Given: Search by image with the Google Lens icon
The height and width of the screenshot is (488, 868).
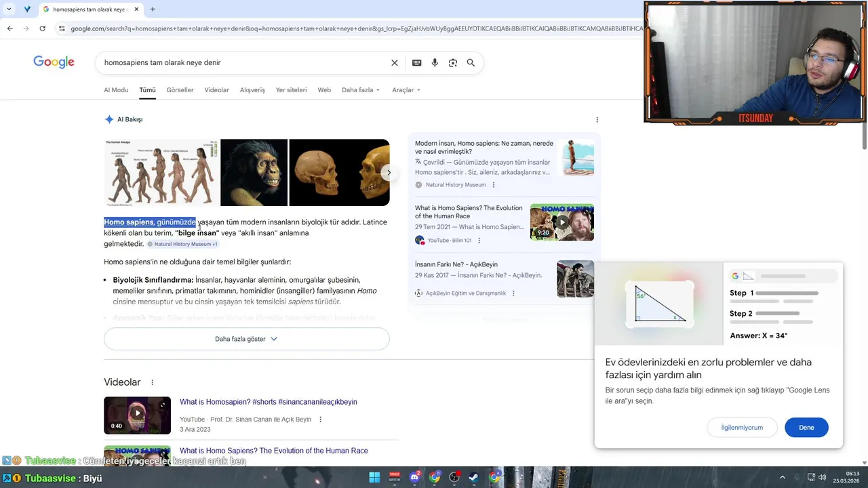Looking at the screenshot, I should (x=453, y=63).
